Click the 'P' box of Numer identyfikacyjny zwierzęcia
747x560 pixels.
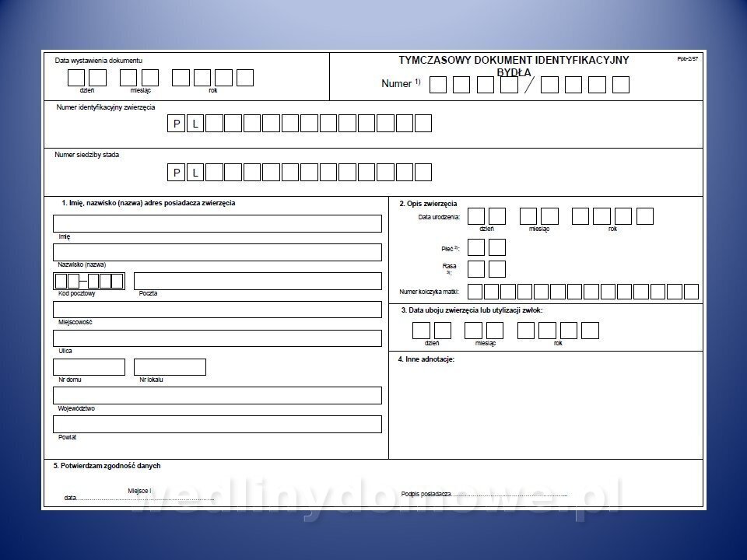click(x=177, y=124)
